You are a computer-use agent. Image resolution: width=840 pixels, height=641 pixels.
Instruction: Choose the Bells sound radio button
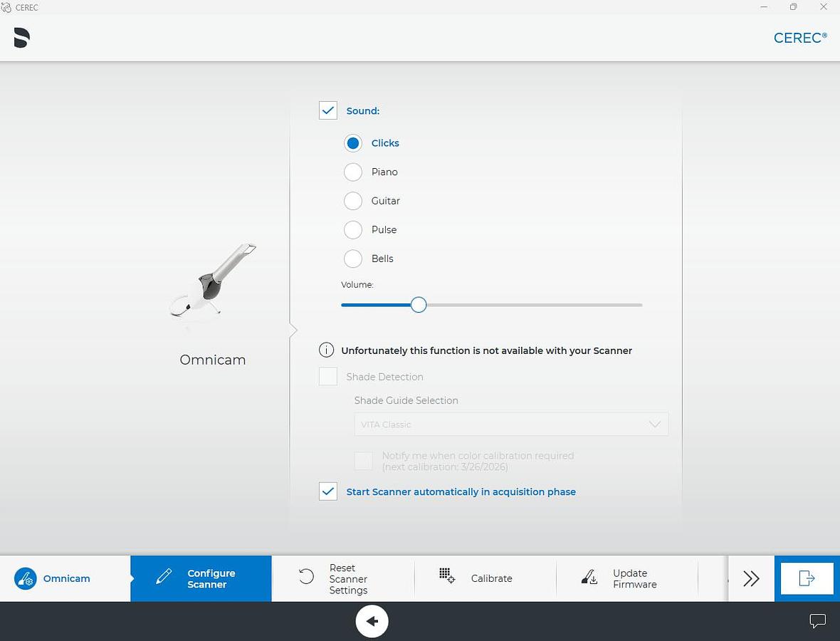pyautogui.click(x=353, y=259)
